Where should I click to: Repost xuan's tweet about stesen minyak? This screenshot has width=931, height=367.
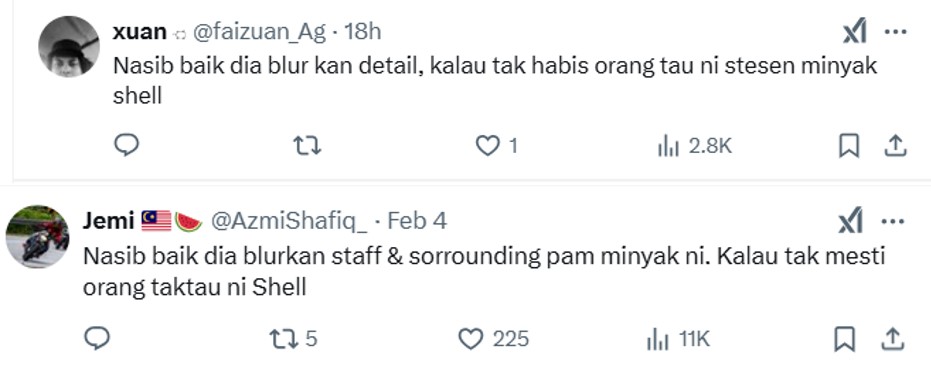coord(308,145)
